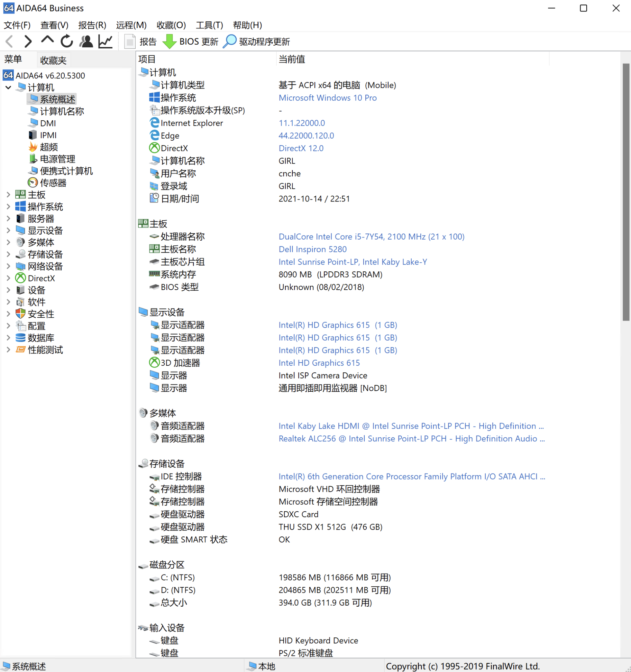Open remote user management silhouette icon
Screen dimensions: 631x672
coord(86,41)
